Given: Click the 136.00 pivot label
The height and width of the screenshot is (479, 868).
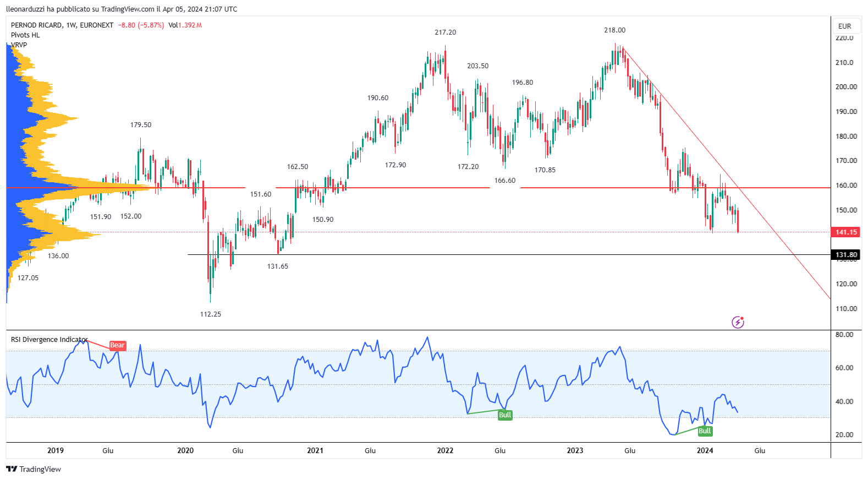Looking at the screenshot, I should point(58,256).
